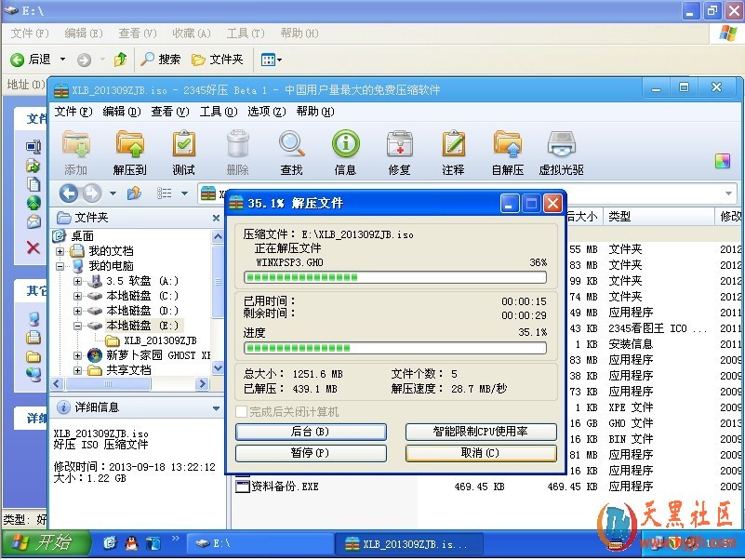Click the 解压到 (Extract to) toolbar icon
Image resolution: width=745 pixels, height=560 pixels.
(129, 152)
